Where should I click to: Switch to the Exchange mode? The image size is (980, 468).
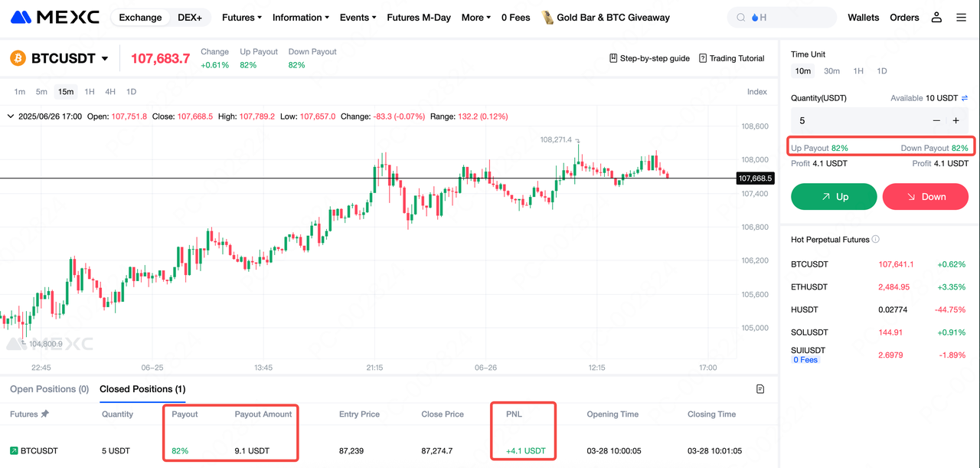(x=140, y=18)
